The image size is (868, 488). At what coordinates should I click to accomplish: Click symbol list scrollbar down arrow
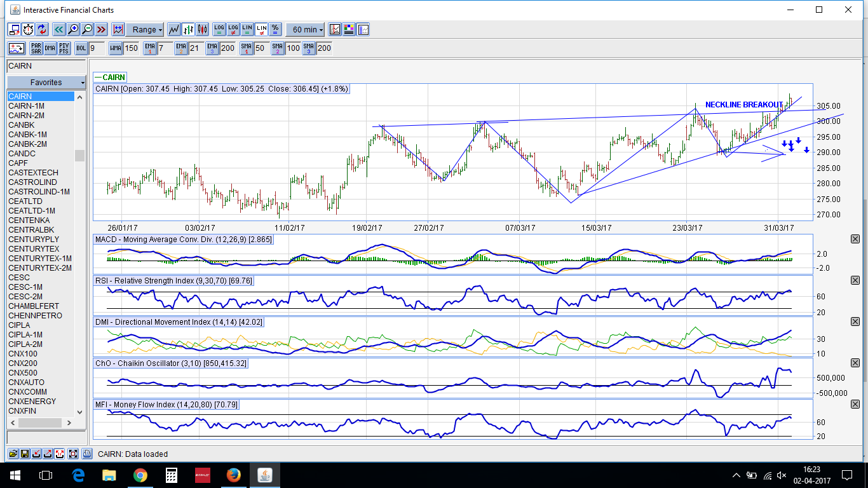[80, 412]
